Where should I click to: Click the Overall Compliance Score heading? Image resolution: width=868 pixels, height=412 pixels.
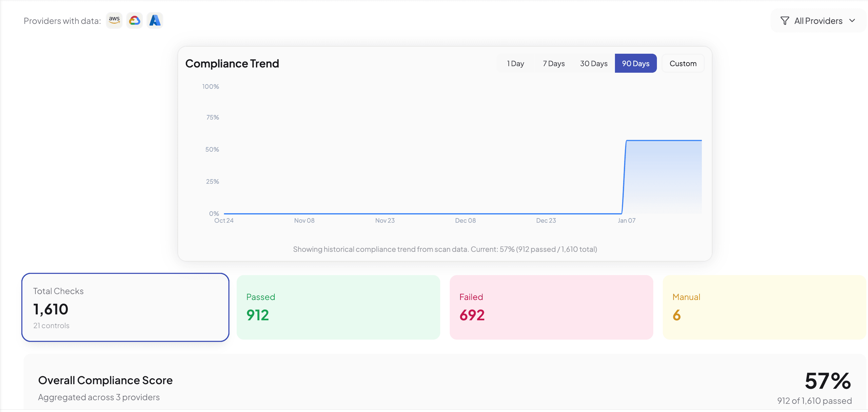tap(106, 380)
